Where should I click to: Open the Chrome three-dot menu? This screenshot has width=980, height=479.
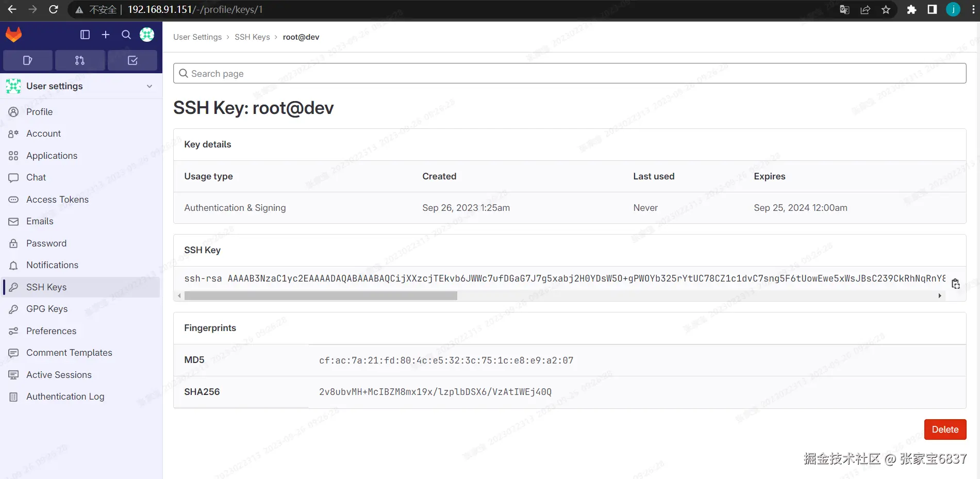pos(973,9)
